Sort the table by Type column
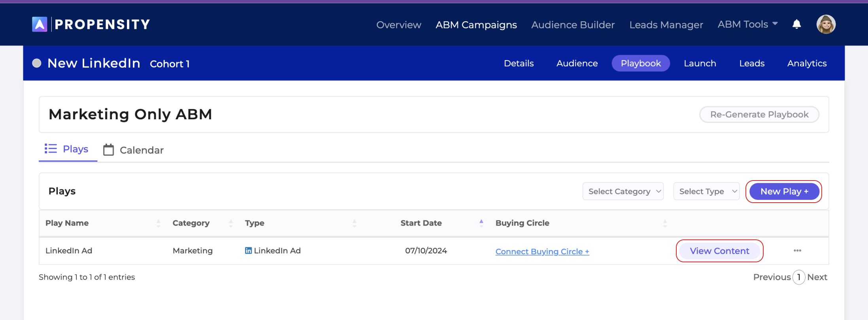Image resolution: width=868 pixels, height=320 pixels. [x=355, y=223]
